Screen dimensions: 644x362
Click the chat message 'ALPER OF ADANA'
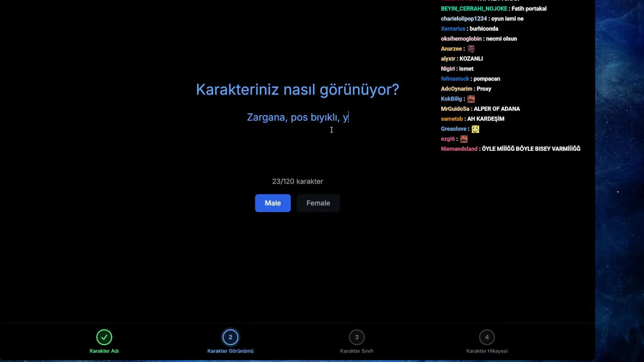tap(497, 109)
